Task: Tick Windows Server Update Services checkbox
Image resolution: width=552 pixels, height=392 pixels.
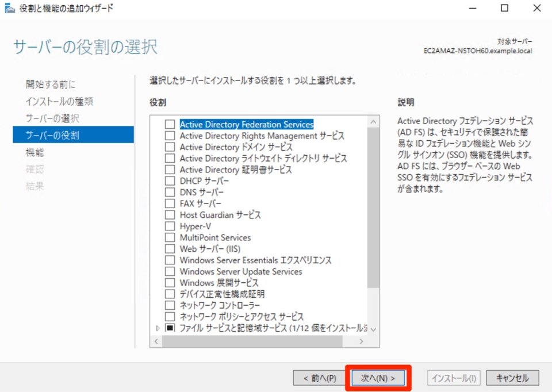Action: (170, 271)
